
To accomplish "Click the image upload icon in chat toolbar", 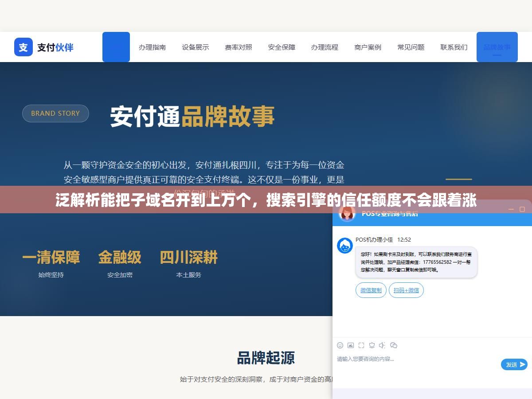I will (351, 345).
